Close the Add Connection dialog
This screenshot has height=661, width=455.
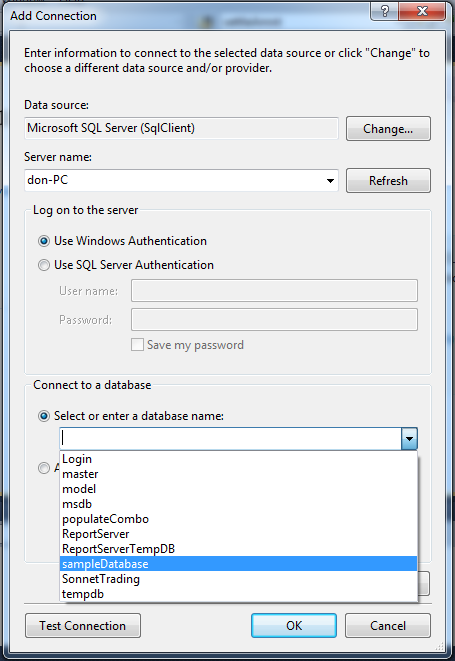click(422, 11)
